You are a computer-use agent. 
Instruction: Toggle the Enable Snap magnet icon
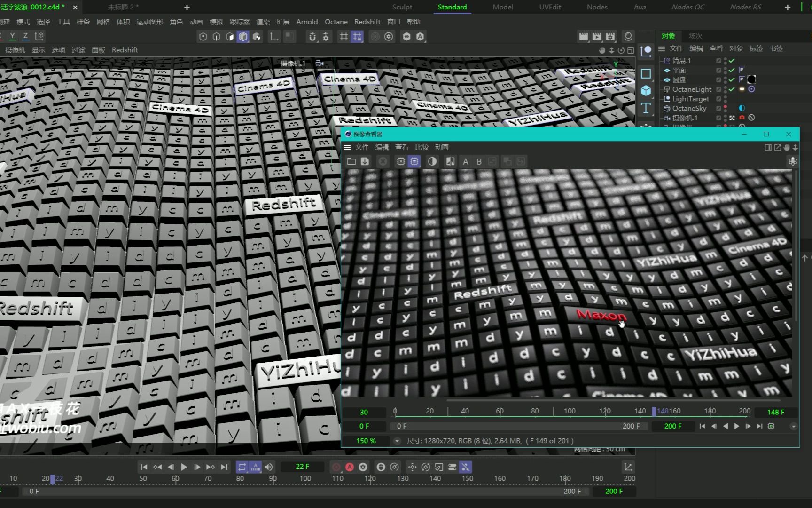point(312,37)
